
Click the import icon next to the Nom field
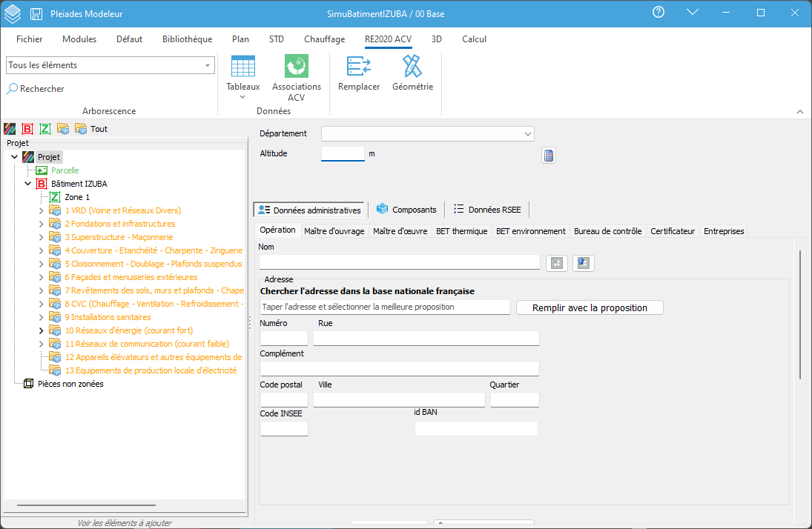[x=583, y=263]
